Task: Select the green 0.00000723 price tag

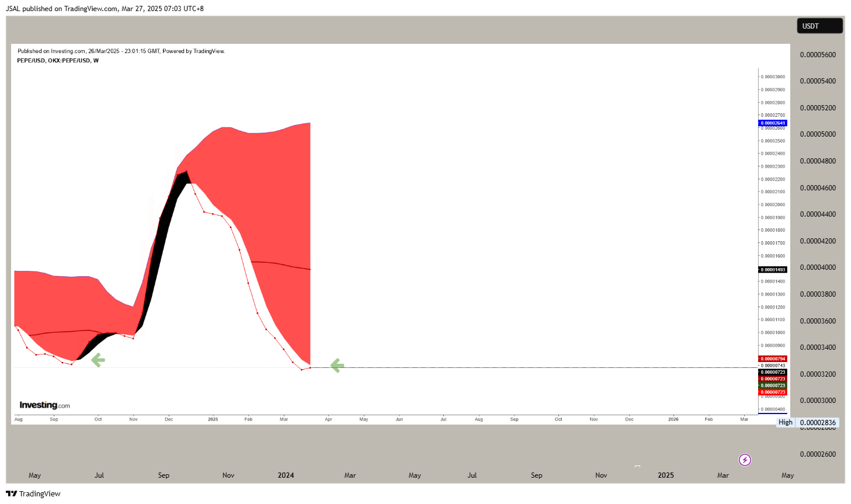Action: [773, 385]
